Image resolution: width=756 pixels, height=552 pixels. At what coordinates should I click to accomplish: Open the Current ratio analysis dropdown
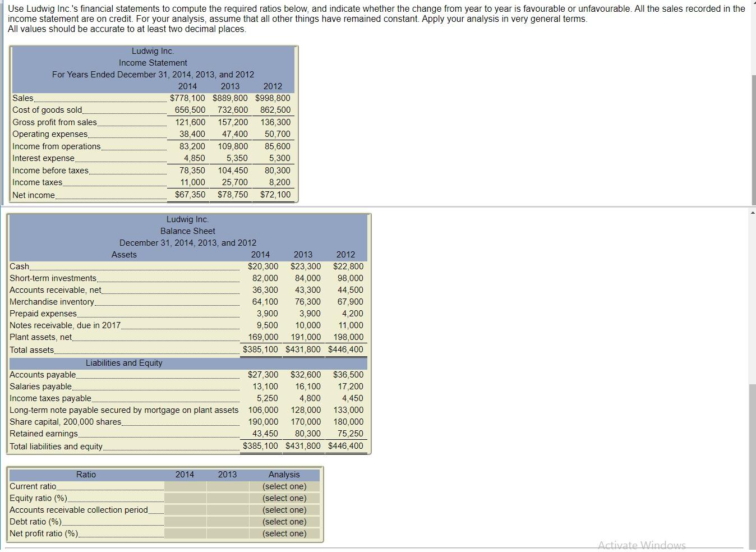pos(284,486)
